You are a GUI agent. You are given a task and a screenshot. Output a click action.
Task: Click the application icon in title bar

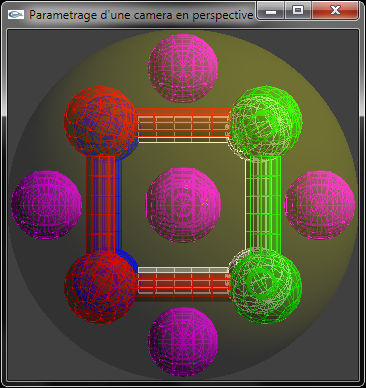(x=16, y=14)
